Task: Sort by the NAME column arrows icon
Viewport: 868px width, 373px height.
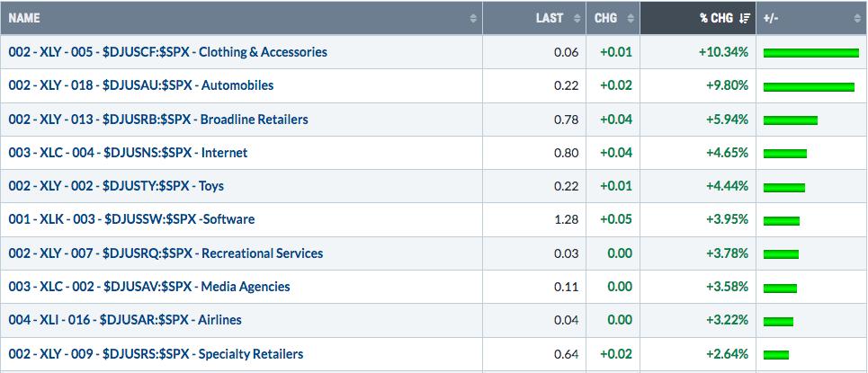Action: point(473,18)
